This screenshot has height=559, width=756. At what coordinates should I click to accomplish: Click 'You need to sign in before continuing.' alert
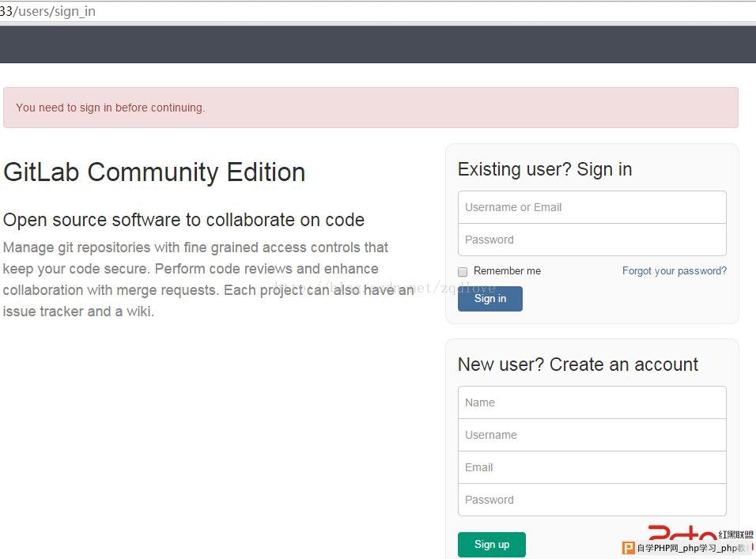coord(371,108)
